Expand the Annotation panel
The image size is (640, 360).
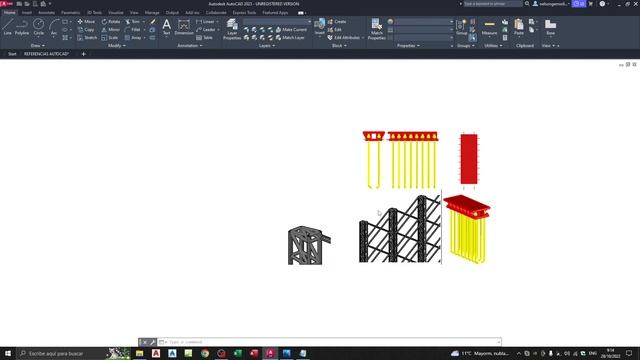click(x=190, y=46)
